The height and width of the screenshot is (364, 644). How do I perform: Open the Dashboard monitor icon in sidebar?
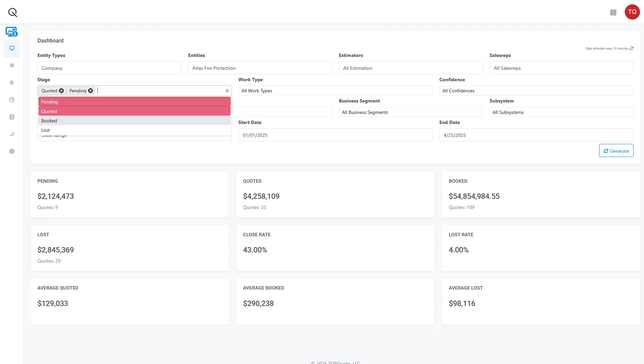pos(12,48)
